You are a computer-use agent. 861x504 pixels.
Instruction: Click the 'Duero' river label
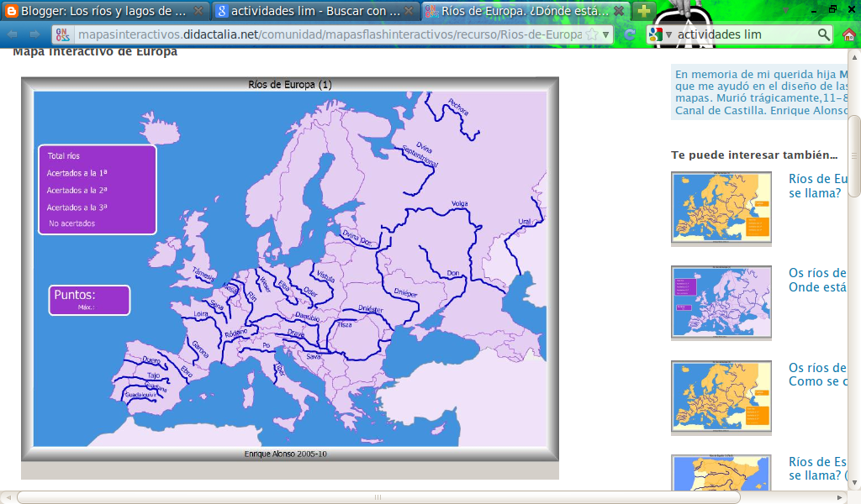click(151, 360)
